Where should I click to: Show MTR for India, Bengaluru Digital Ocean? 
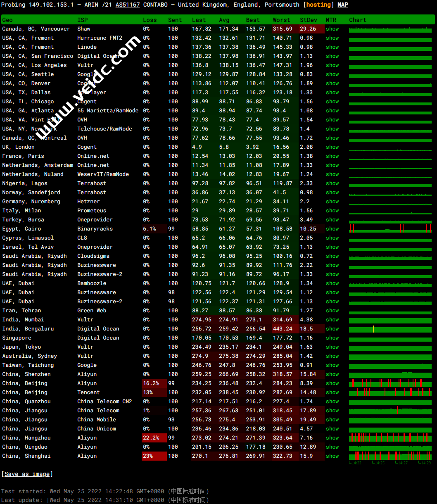[332, 329]
